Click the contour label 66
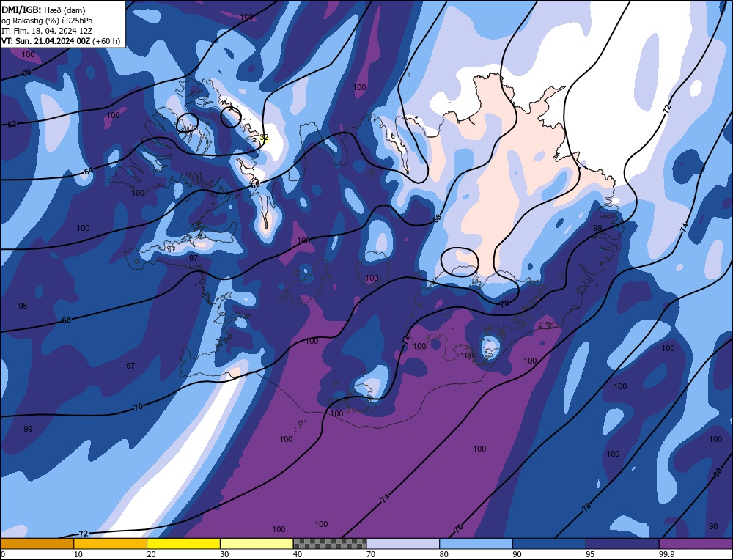This screenshot has height=560, width=733. (255, 185)
